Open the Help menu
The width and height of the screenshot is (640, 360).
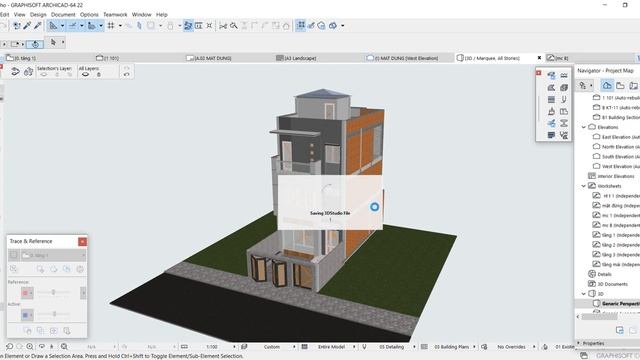[x=162, y=15]
